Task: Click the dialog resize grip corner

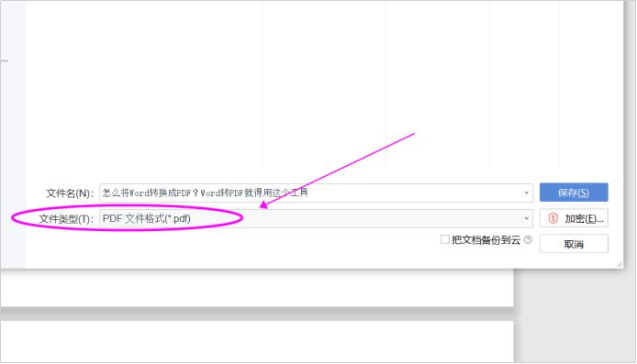Action: click(x=620, y=264)
